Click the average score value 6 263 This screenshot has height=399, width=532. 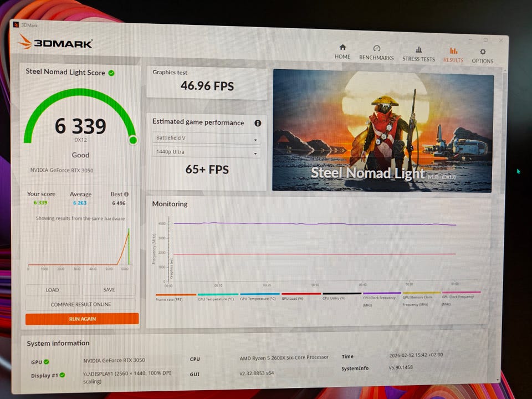[80, 203]
